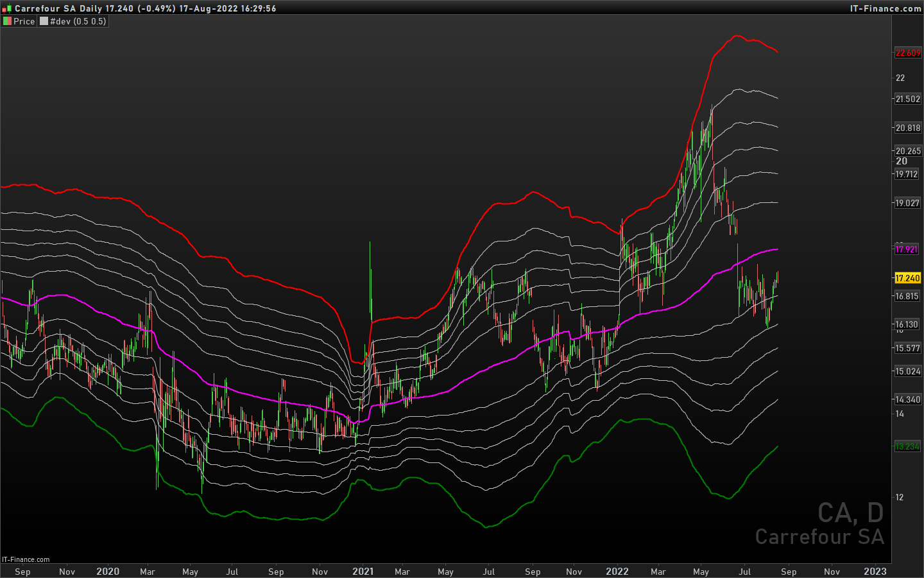Image resolution: width=924 pixels, height=578 pixels.
Task: Select the 16.815 price label
Action: pyautogui.click(x=907, y=296)
